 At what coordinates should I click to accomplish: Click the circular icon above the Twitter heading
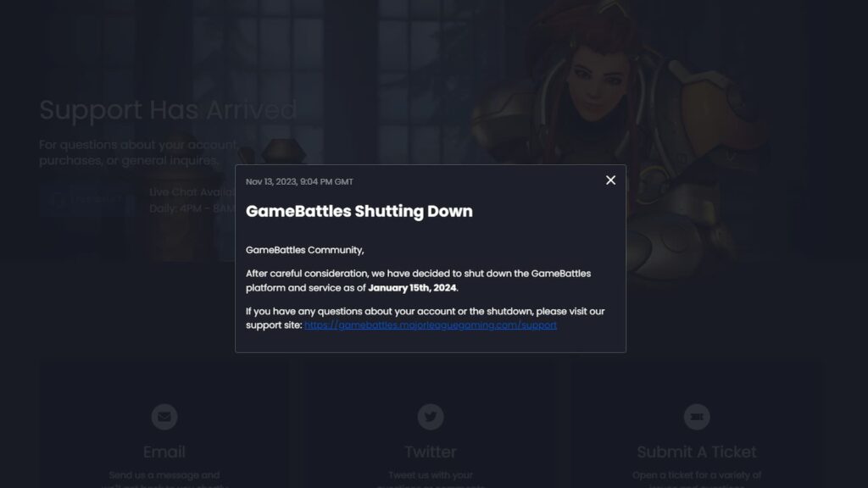pyautogui.click(x=431, y=416)
